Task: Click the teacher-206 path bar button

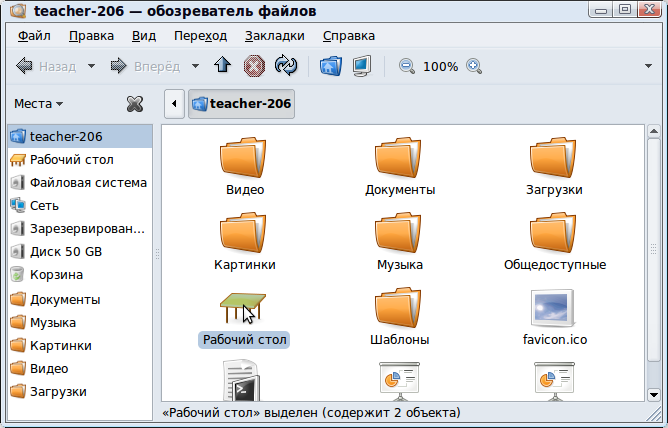Action: (x=242, y=103)
